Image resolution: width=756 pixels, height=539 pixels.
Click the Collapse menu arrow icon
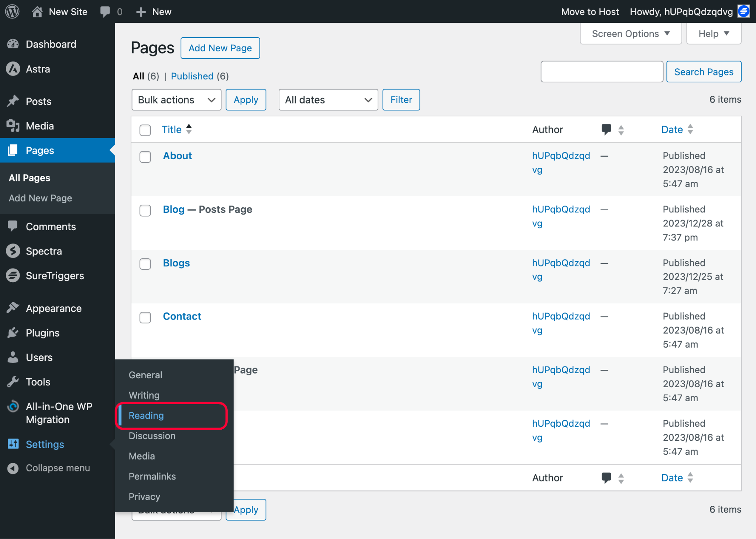(13, 468)
